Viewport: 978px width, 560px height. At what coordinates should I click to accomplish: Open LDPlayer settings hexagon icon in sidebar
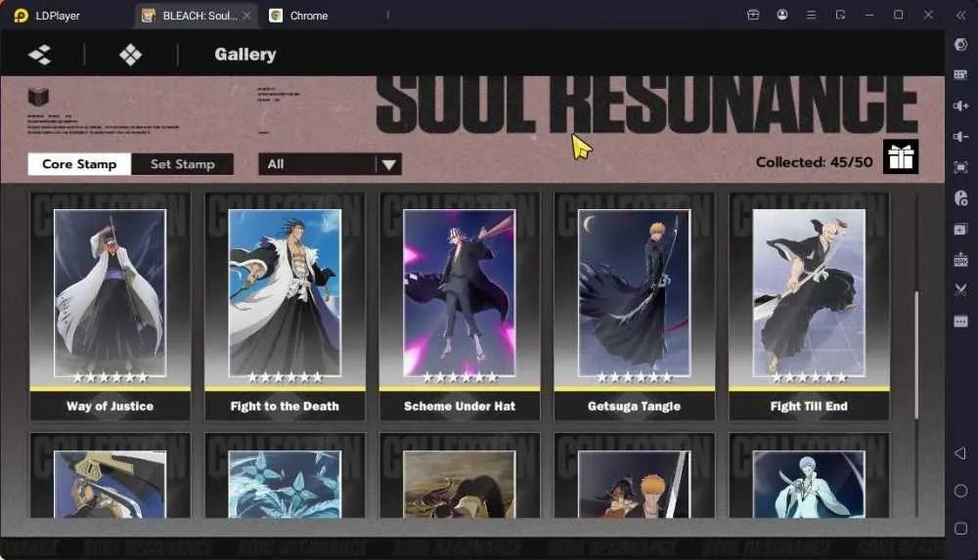[960, 44]
